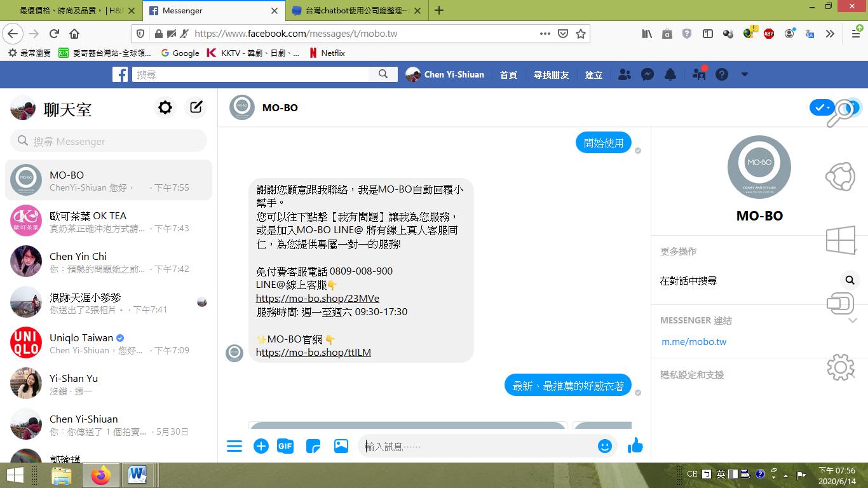This screenshot has width=868, height=488.
Task: Open Firefox from the taskbar
Action: tap(100, 475)
